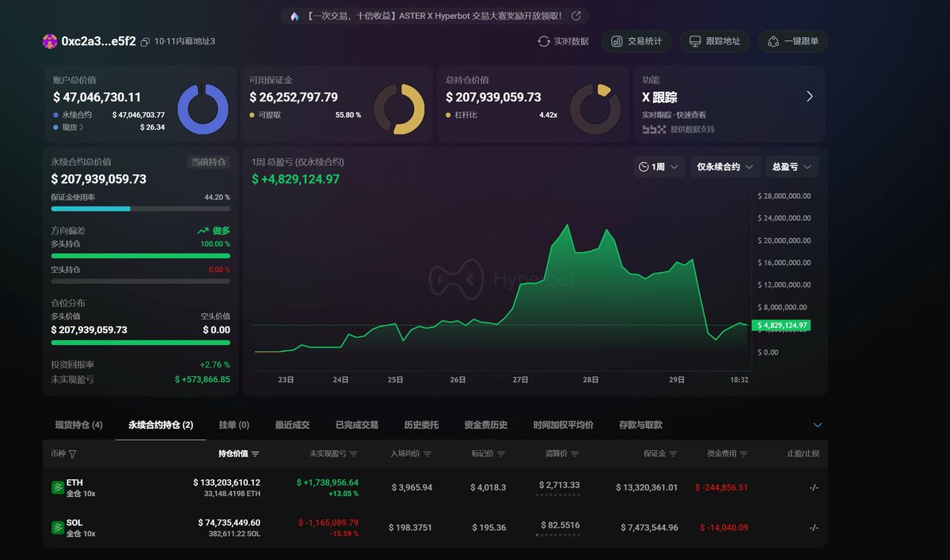950x560 pixels.
Task: Click the available margin donut chart
Action: point(399,109)
